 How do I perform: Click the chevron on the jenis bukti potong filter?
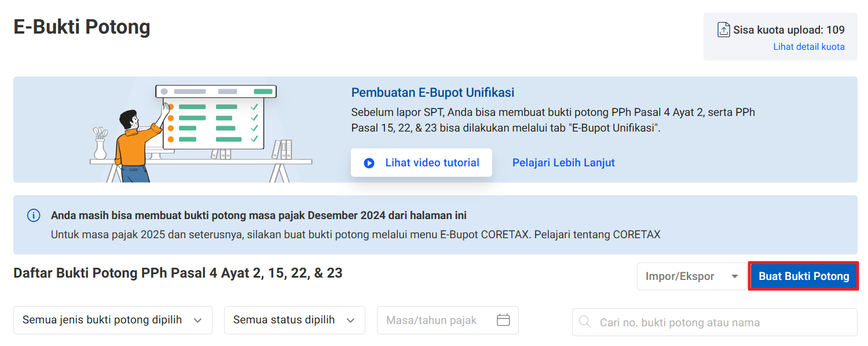197,320
